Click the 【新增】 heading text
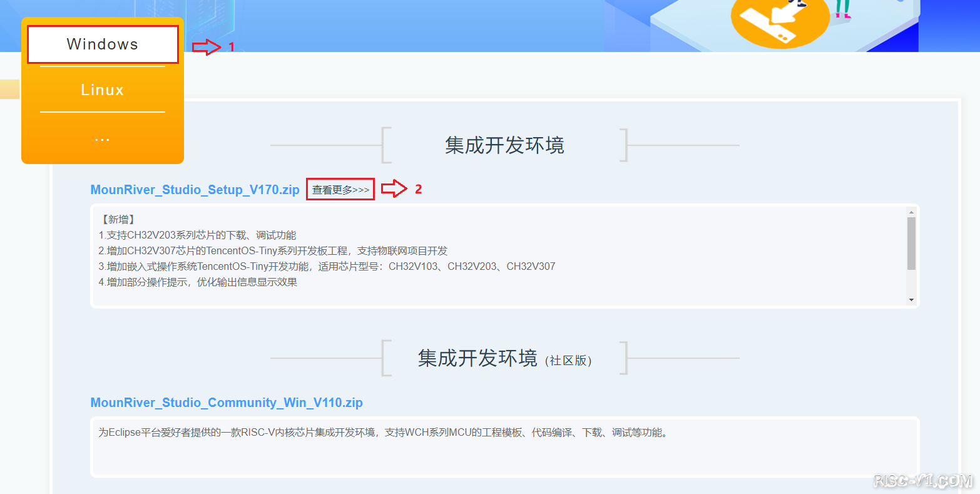This screenshot has width=980, height=494. 118,220
